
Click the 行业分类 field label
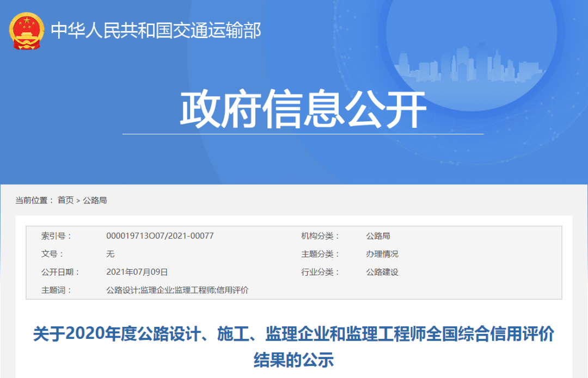point(320,272)
